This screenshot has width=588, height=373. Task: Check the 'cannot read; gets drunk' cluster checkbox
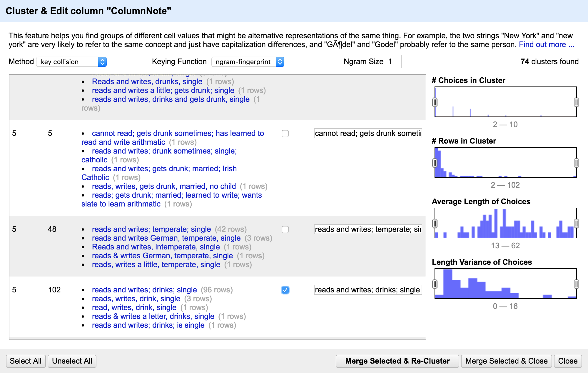point(285,134)
